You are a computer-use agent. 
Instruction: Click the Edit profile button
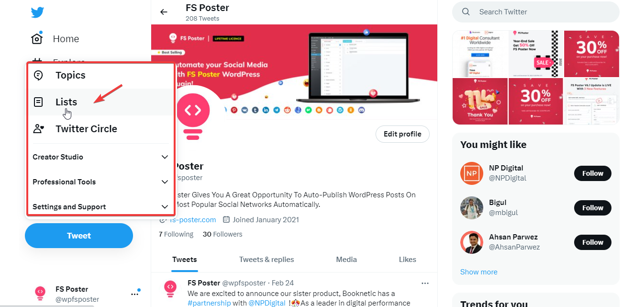click(x=402, y=134)
